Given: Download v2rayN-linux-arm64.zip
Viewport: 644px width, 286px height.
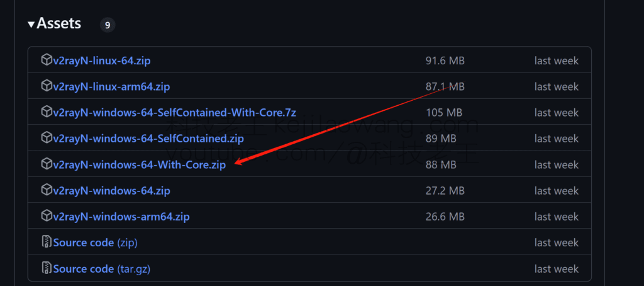Looking at the screenshot, I should pos(112,87).
